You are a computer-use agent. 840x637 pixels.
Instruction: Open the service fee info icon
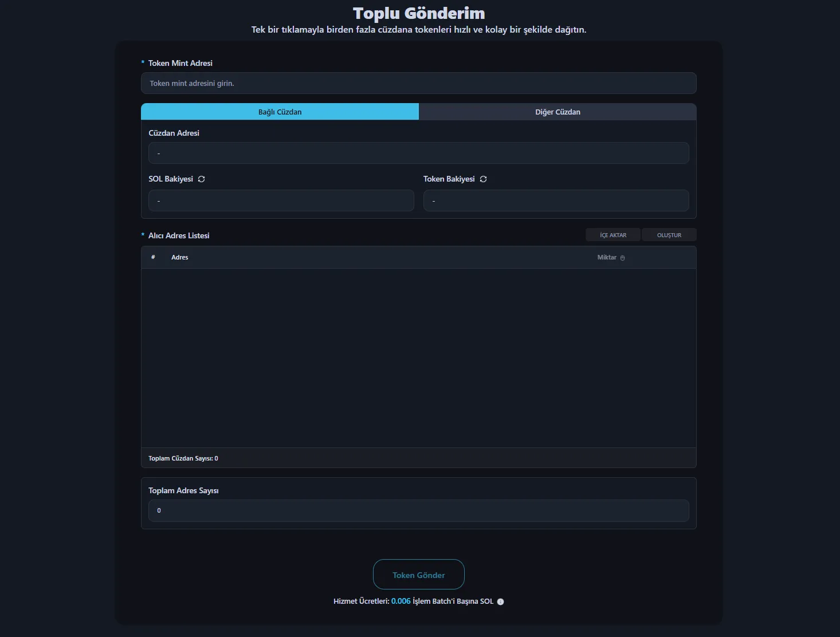pyautogui.click(x=500, y=601)
